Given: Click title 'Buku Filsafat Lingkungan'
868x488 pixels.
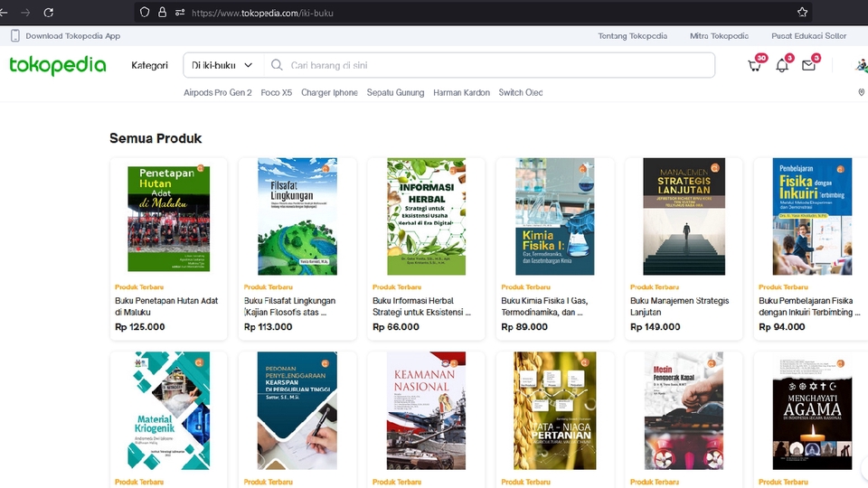Looking at the screenshot, I should [289, 306].
